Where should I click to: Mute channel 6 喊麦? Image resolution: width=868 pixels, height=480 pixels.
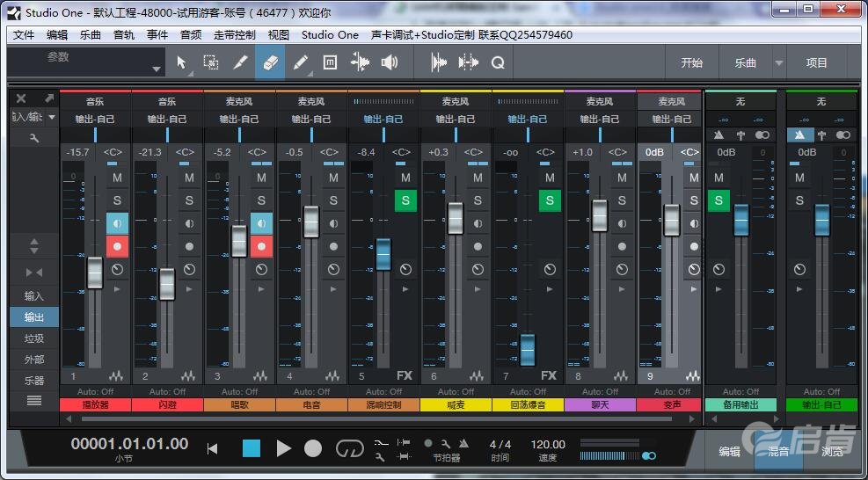click(478, 178)
